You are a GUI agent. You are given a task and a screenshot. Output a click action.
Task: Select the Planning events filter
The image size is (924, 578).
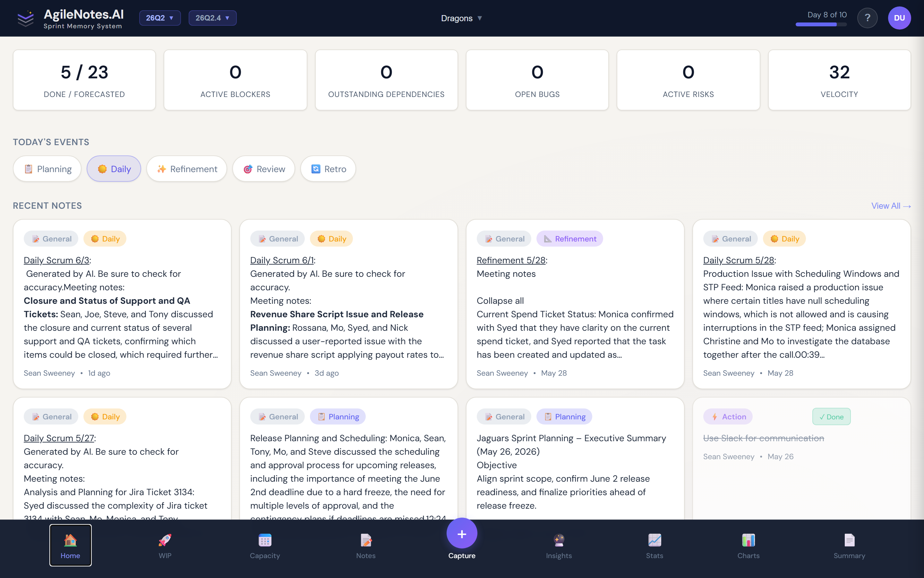(47, 169)
